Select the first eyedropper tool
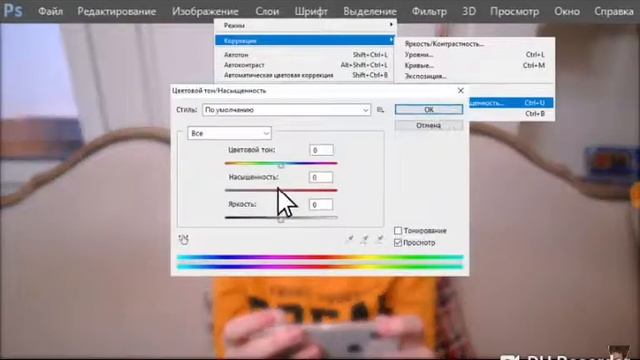This screenshot has height=360, width=640. coord(349,240)
